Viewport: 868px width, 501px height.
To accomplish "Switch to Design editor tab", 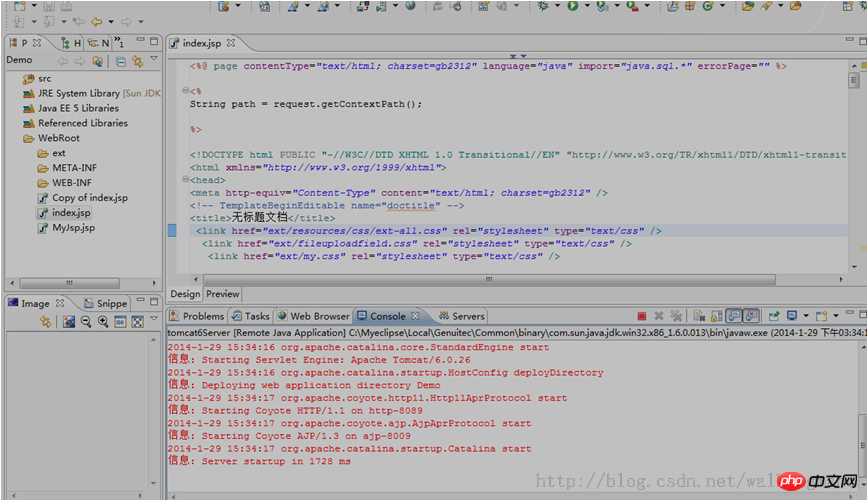I will pos(185,294).
